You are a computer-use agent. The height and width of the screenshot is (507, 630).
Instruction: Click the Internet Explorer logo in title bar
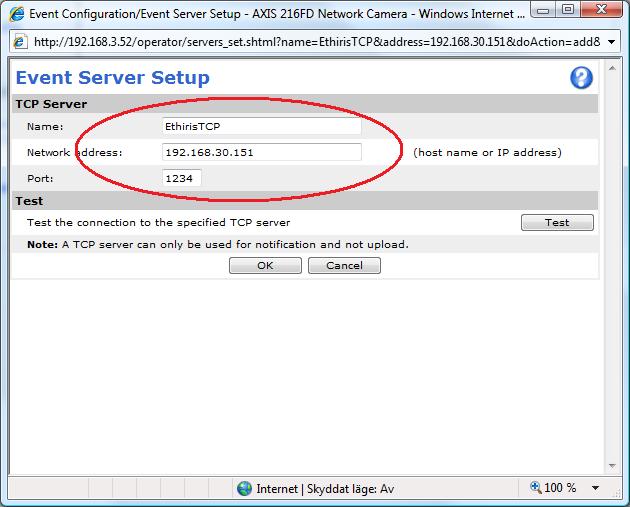pos(17,14)
